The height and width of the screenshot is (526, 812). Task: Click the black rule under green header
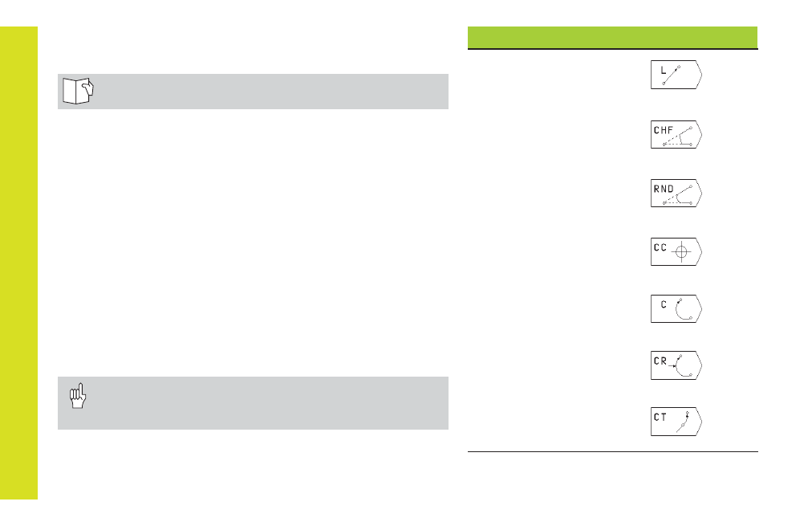613,49
